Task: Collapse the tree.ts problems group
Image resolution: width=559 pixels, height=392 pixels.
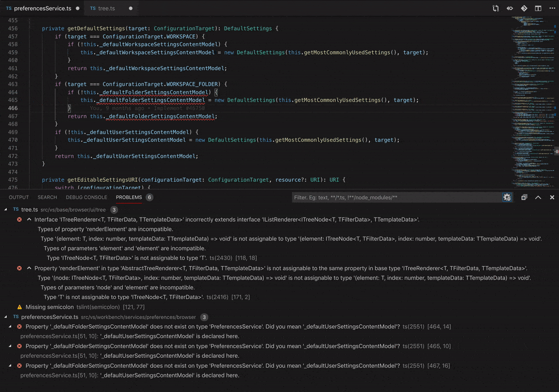Action: 6,210
